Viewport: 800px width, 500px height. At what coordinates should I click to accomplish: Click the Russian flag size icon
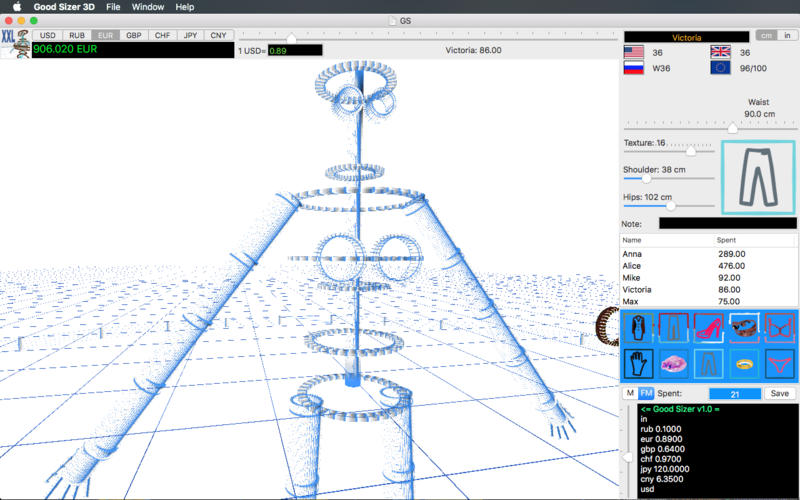point(634,68)
